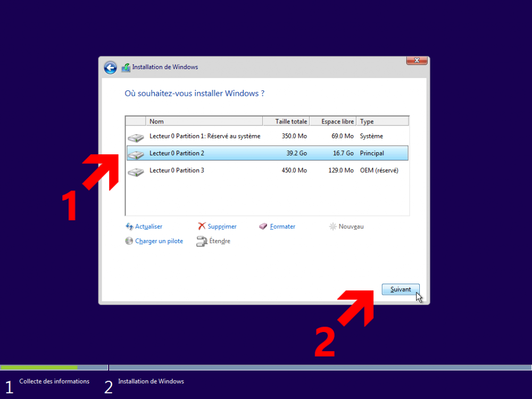Click the Principal type cell

tap(372, 153)
